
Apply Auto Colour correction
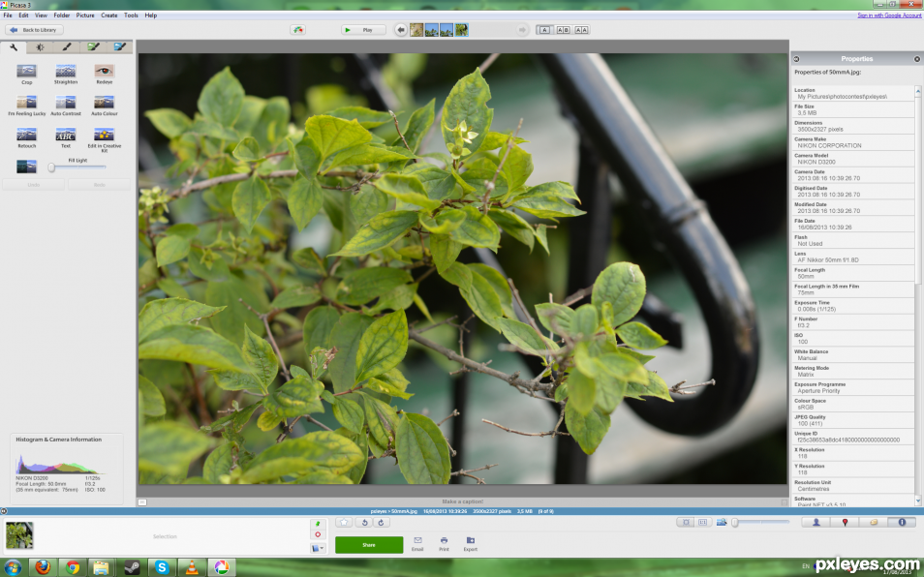tap(105, 106)
